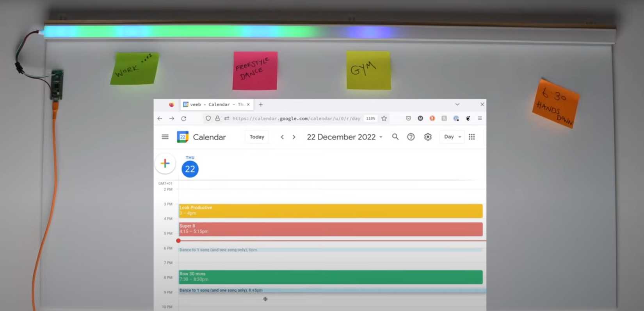The image size is (644, 311).
Task: Open calendar search
Action: pyautogui.click(x=395, y=137)
